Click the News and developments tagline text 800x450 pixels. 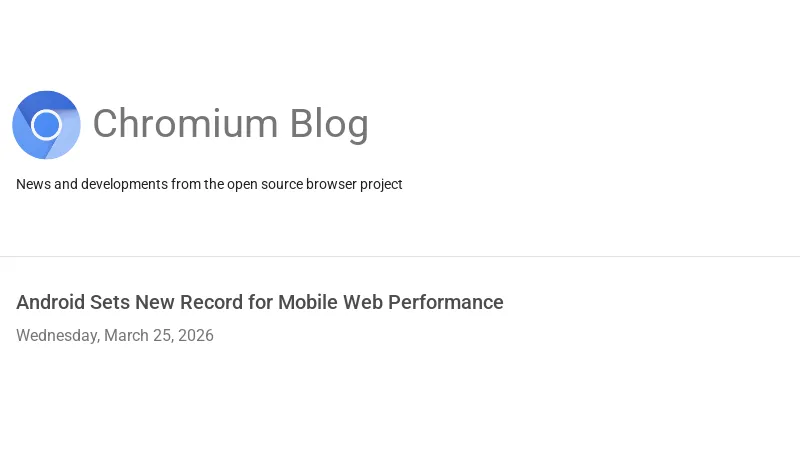coord(209,184)
